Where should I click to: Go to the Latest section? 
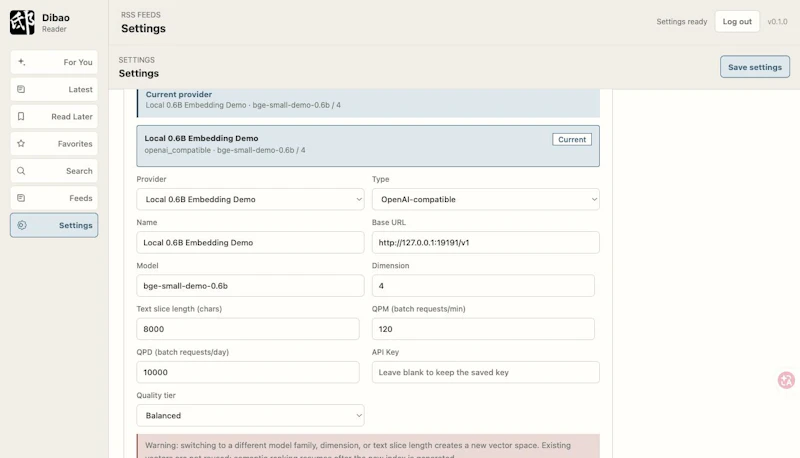54,89
